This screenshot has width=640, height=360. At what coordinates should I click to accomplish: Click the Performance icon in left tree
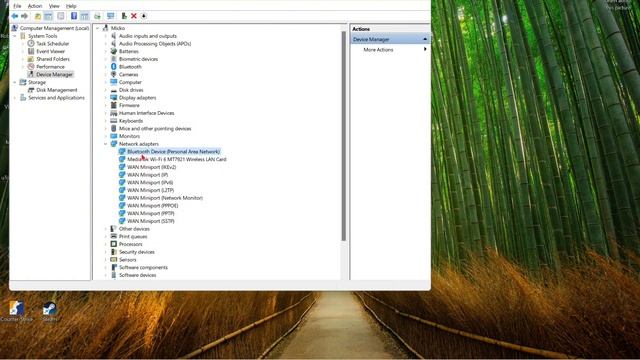click(x=31, y=67)
